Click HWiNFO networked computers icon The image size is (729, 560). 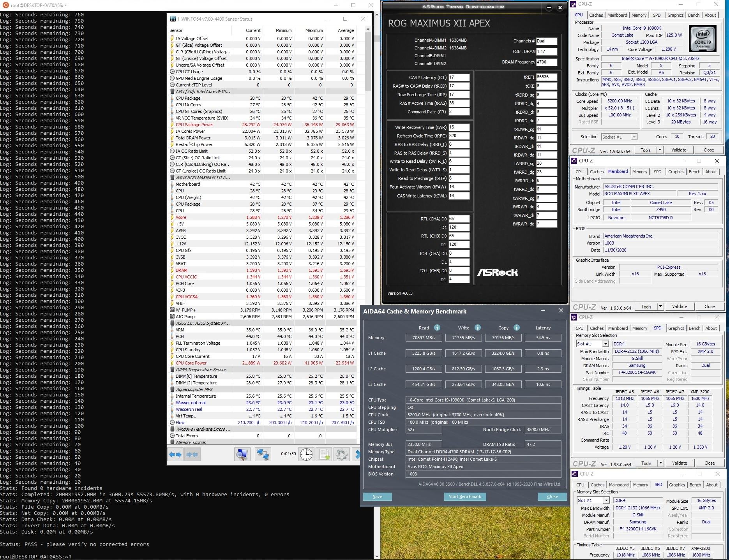[x=263, y=454]
